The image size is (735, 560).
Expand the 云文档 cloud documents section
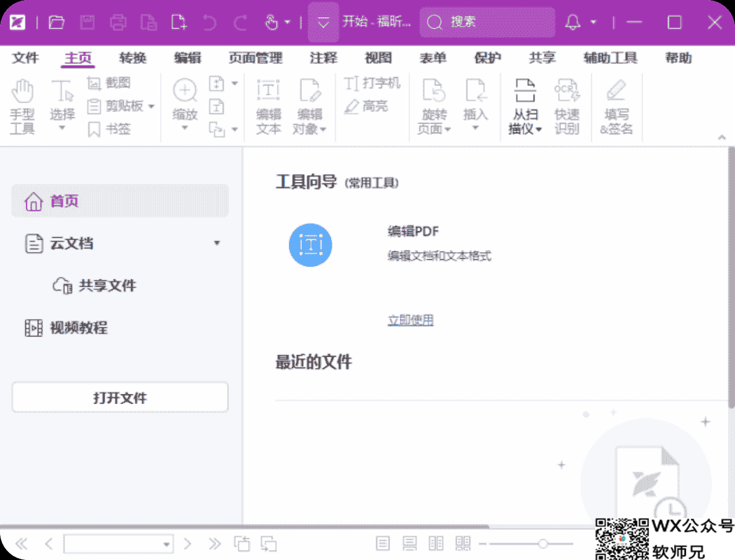click(216, 244)
